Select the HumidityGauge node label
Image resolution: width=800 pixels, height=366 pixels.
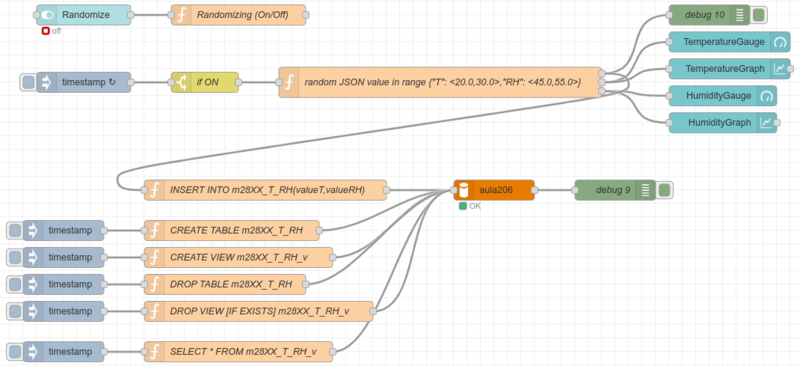(x=719, y=96)
